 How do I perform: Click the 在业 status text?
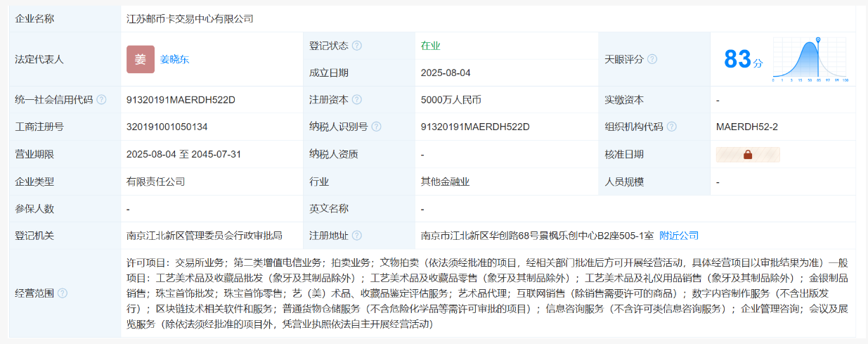[x=431, y=46]
